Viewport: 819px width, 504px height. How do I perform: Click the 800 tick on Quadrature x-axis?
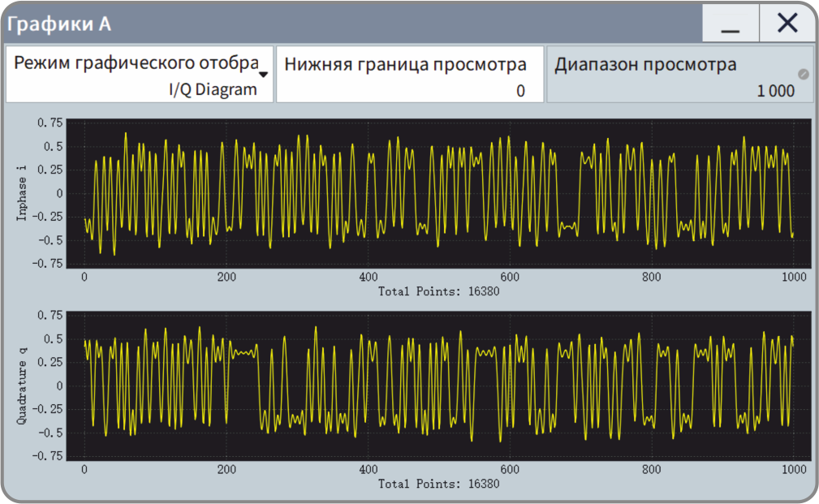tap(651, 469)
